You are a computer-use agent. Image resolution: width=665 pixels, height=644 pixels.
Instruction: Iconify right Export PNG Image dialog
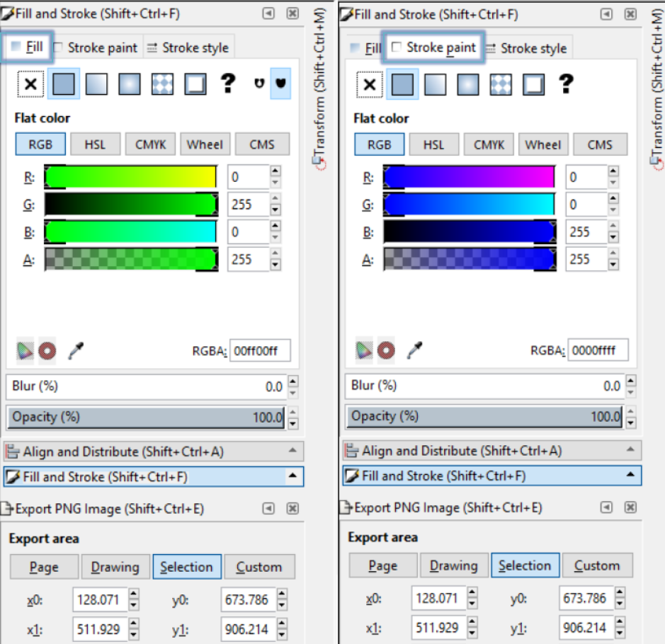606,507
